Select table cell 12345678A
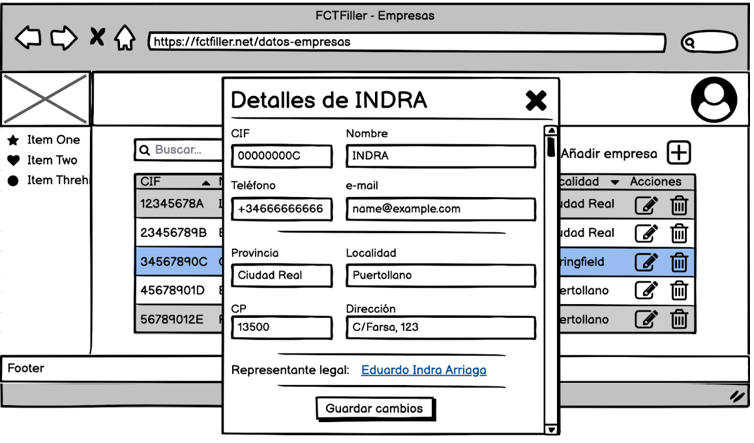The width and height of the screenshot is (754, 443). tap(172, 204)
